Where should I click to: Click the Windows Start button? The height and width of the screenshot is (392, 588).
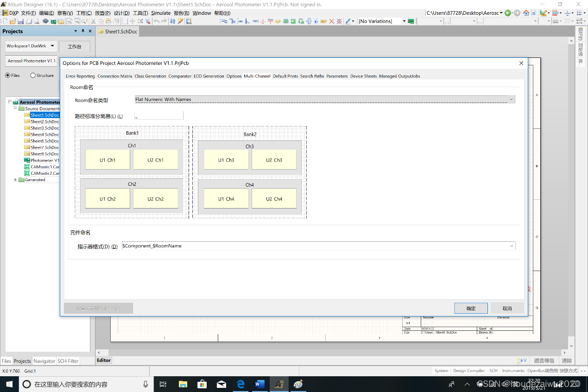[x=9, y=384]
